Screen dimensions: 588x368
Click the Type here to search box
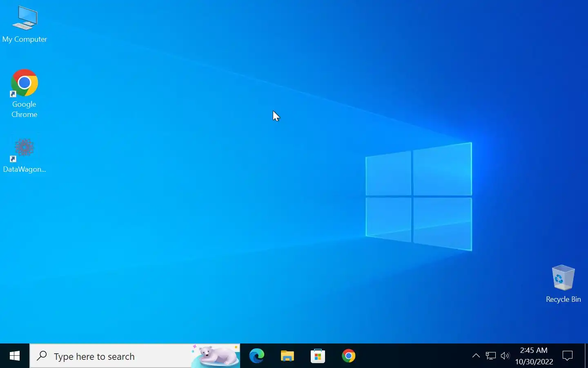point(135,356)
